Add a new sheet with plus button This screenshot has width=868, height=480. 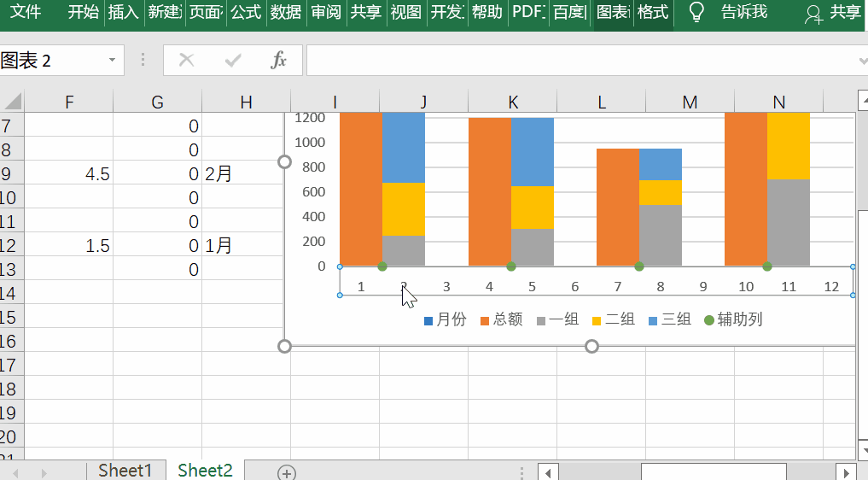286,473
